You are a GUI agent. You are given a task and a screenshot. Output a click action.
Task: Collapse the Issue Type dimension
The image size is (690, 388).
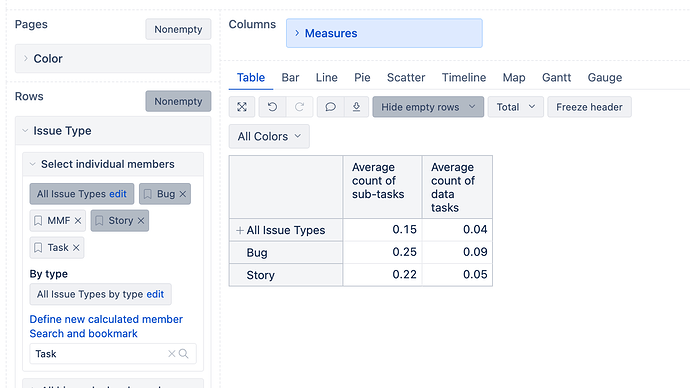point(25,131)
